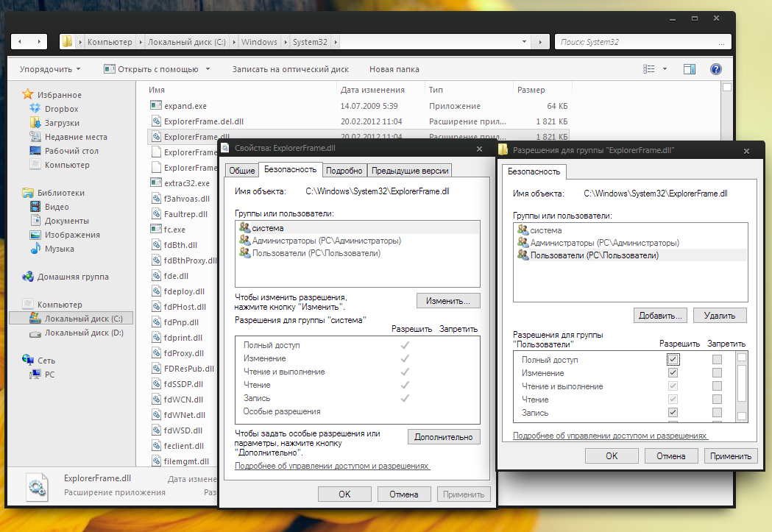Click Новая папка in toolbar

tap(394, 69)
